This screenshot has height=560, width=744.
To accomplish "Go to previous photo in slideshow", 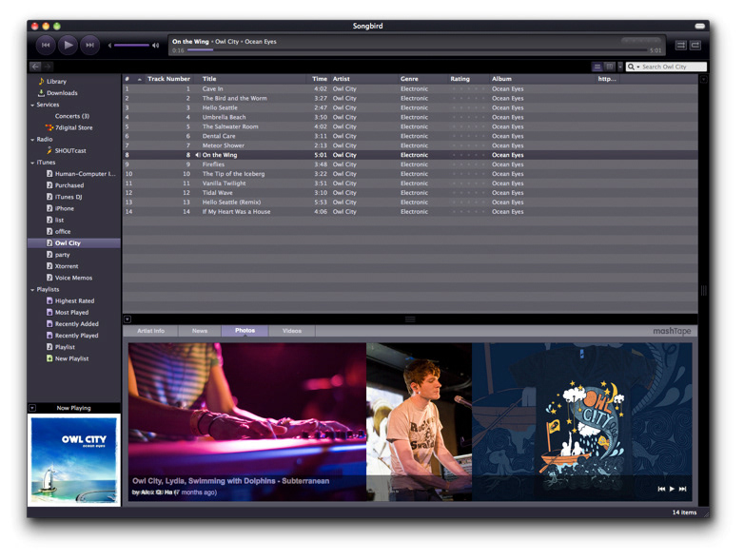I will click(x=661, y=489).
